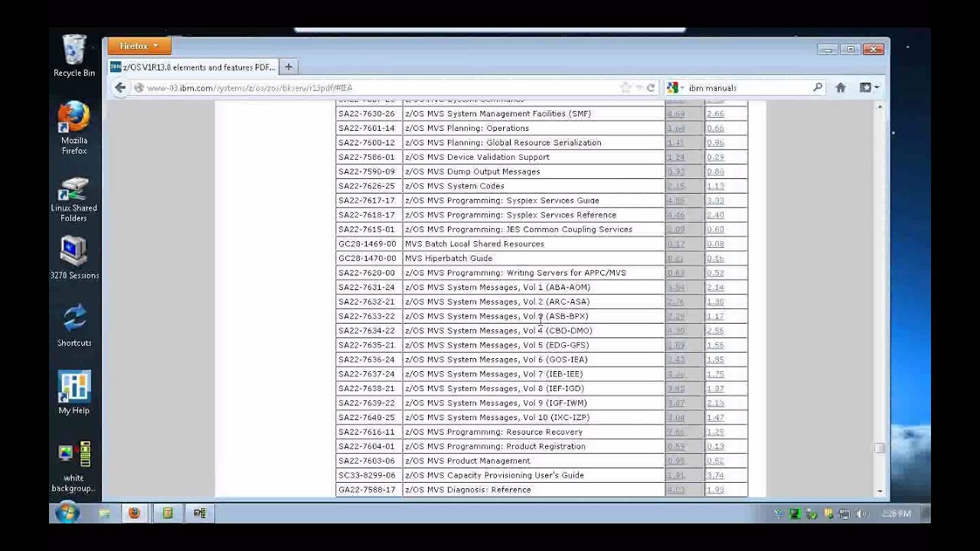The image size is (980, 551).
Task: Select order number SA22-7604-01
Action: pos(367,447)
